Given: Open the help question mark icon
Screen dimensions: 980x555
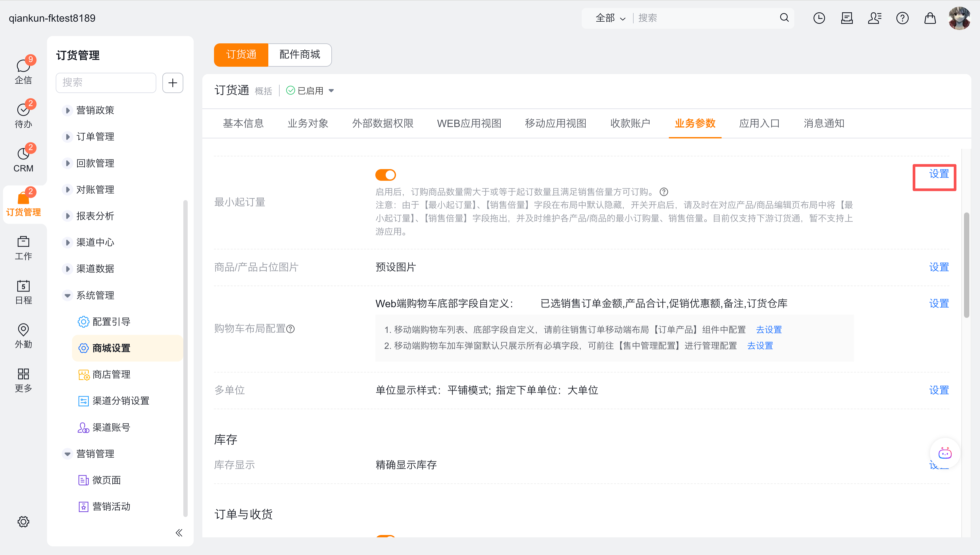Looking at the screenshot, I should pyautogui.click(x=902, y=18).
